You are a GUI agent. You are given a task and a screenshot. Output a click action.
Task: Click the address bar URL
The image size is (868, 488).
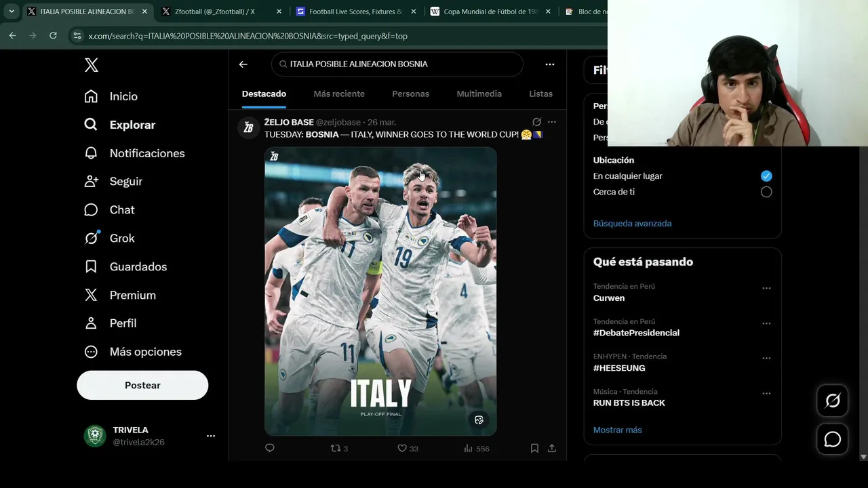click(248, 36)
